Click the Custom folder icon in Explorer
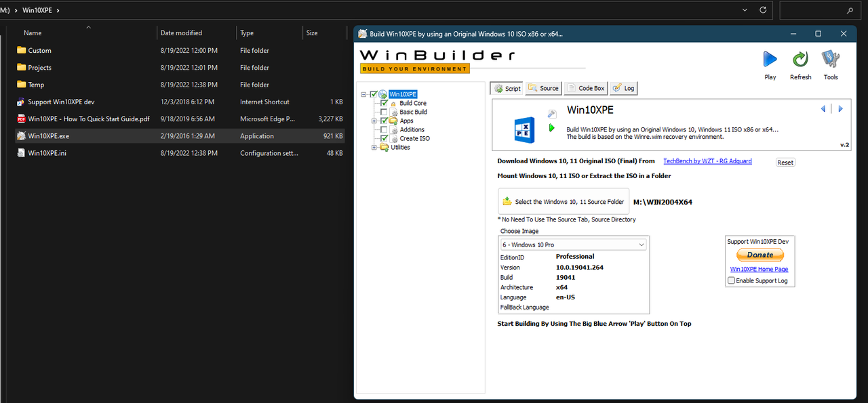The width and height of the screenshot is (868, 403). [21, 50]
